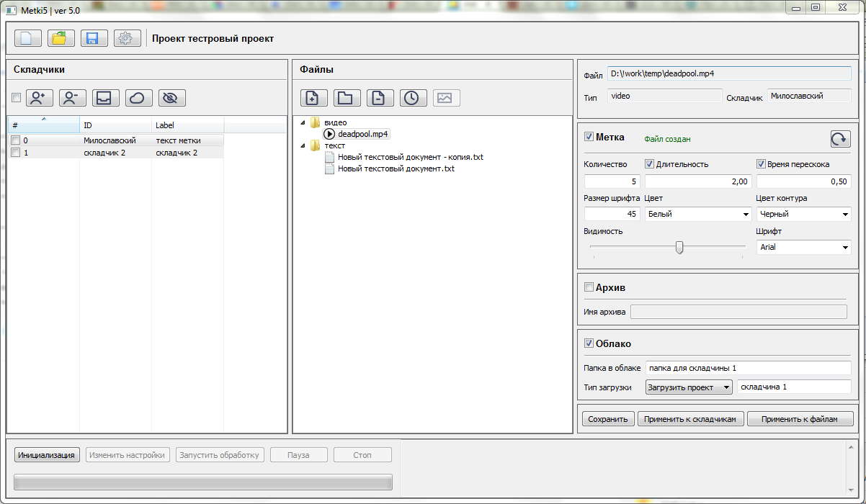Click the Применить к файлам button
The width and height of the screenshot is (866, 504).
(x=800, y=419)
